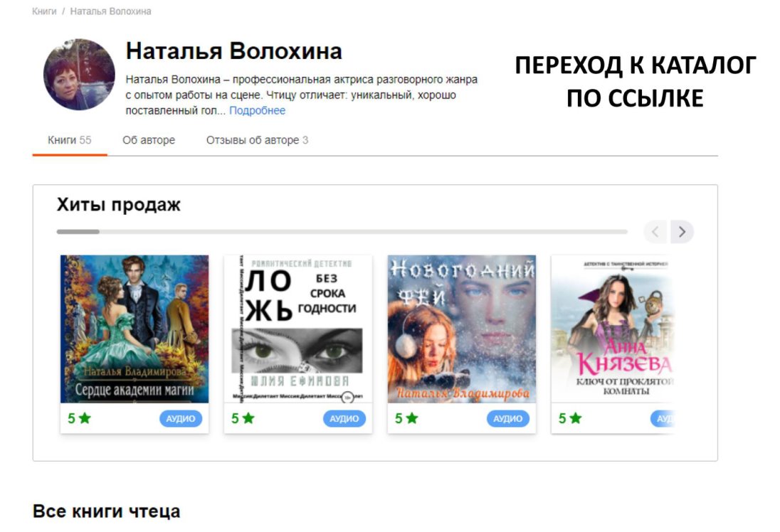The image size is (780, 532).
Task: Click АУДИО badge under Новогодний фей
Action: (508, 419)
